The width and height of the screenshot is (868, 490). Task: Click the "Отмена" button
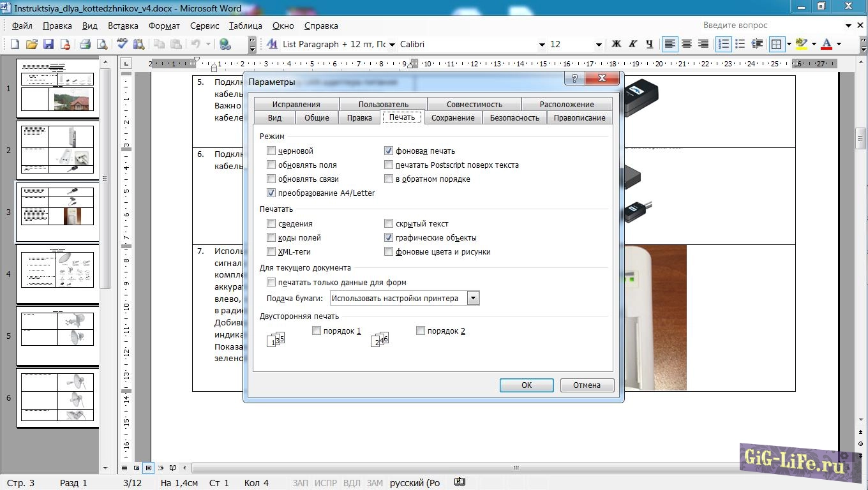[587, 385]
